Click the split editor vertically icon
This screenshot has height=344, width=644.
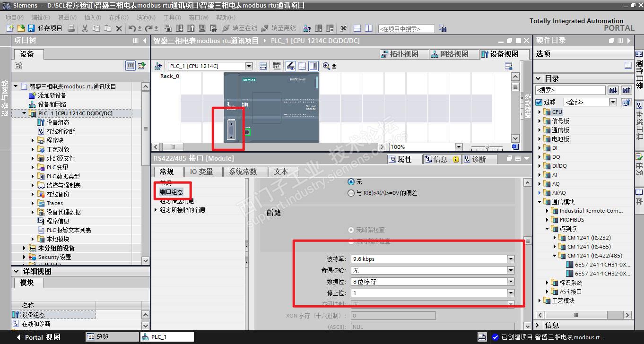(x=369, y=28)
